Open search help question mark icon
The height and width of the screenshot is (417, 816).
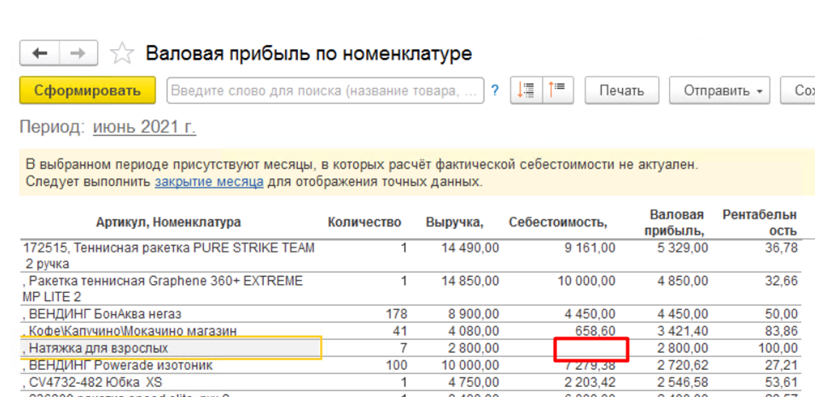point(495,91)
